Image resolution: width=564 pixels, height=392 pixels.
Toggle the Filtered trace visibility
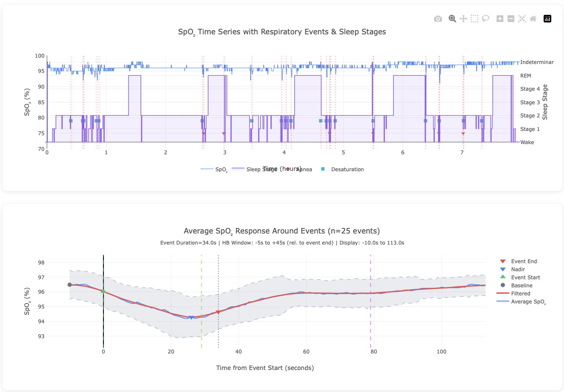coord(520,294)
